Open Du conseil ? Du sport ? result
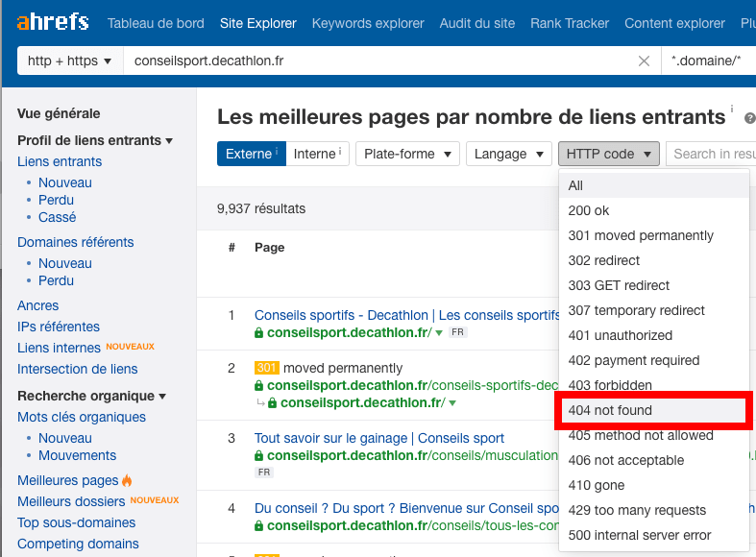 406,508
